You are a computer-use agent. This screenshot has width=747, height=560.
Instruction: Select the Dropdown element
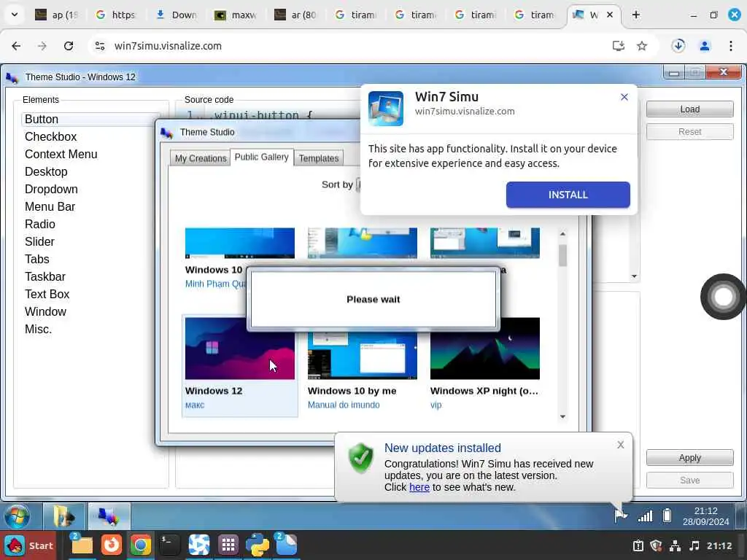point(51,189)
